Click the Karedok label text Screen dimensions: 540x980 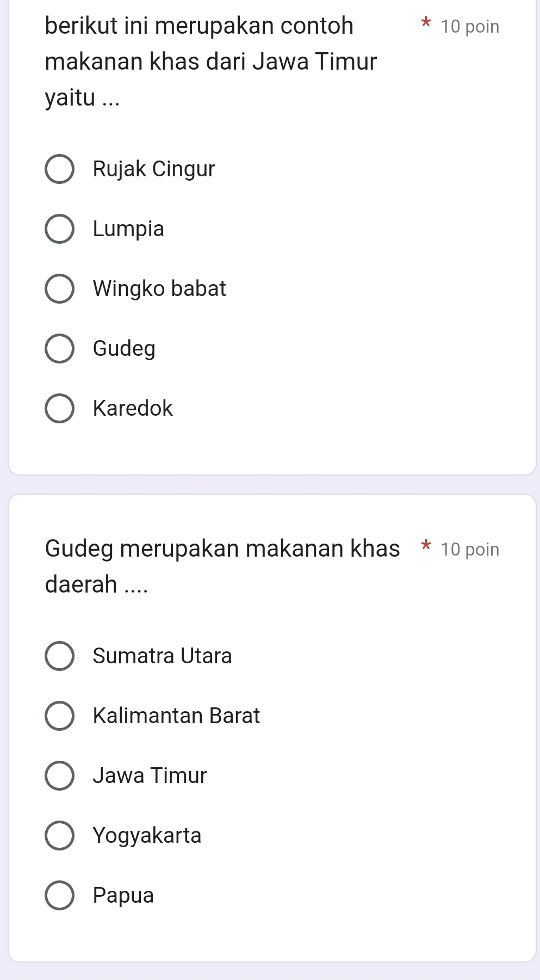133,409
